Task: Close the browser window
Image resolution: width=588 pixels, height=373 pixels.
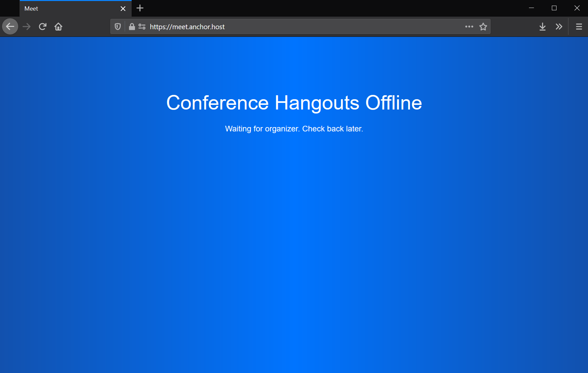Action: coord(577,8)
